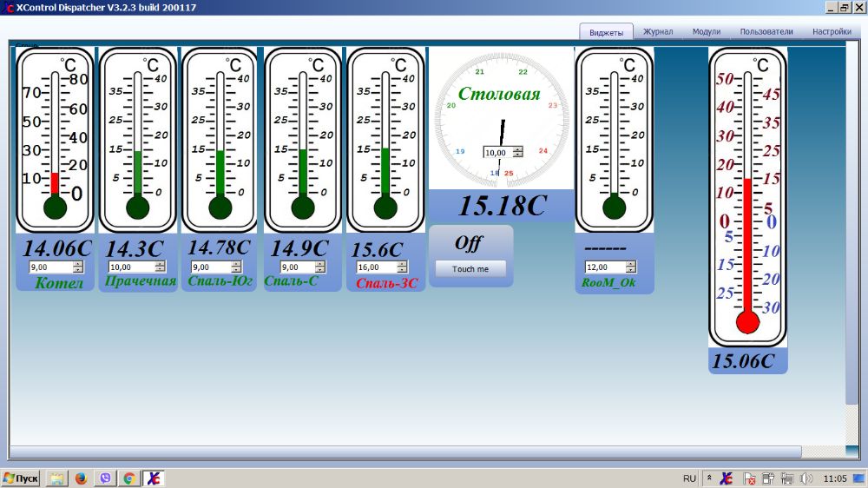
Task: Click the Спаль-С thermometer gauge
Action: 303,140
